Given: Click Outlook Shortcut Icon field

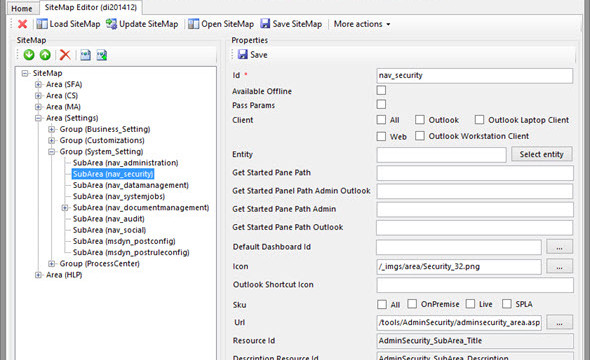Looking at the screenshot, I should (475, 285).
